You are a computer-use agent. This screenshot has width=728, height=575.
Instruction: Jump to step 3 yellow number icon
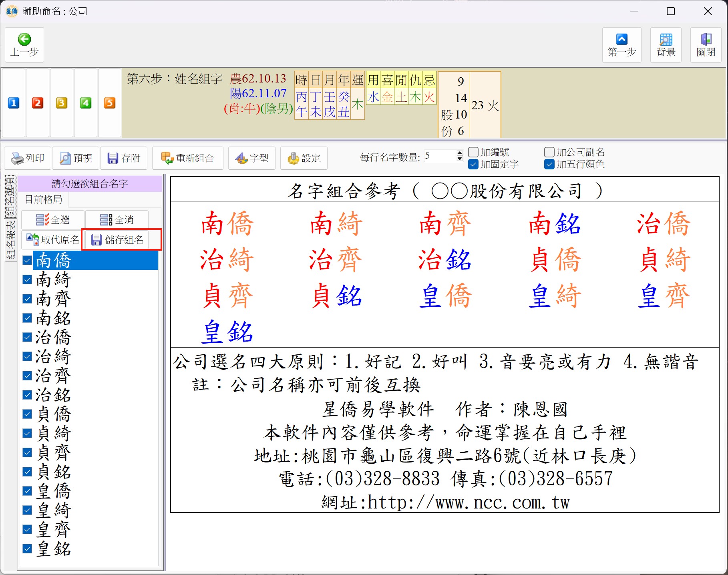[x=61, y=103]
